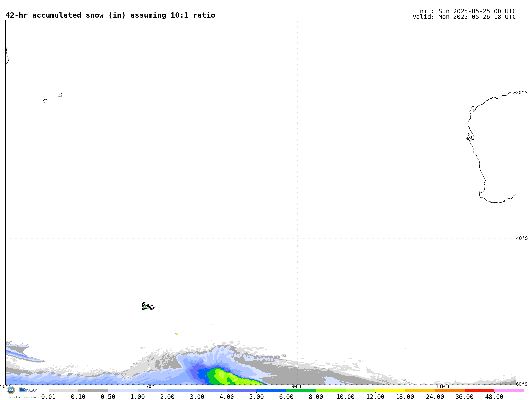Click the 90°E longitude label
This screenshot has height=400, width=532.
(297, 387)
